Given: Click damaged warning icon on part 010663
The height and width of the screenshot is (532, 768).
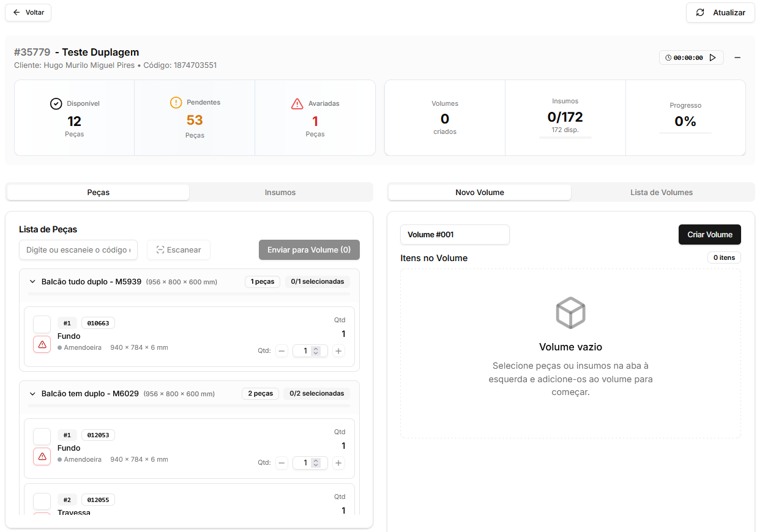Looking at the screenshot, I should coord(42,344).
